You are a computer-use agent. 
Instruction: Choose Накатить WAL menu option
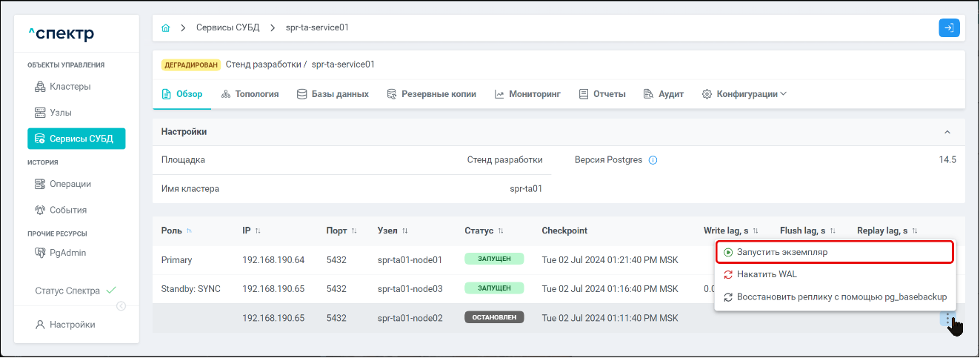tap(767, 274)
